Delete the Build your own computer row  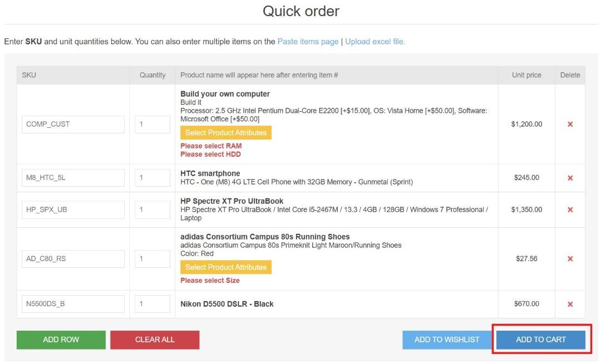pyautogui.click(x=570, y=124)
